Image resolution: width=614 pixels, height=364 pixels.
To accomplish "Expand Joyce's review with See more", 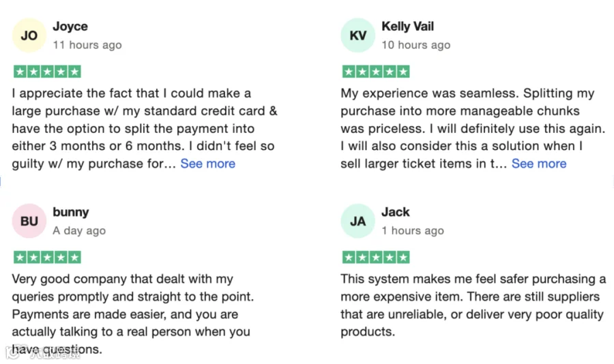I will 208,164.
